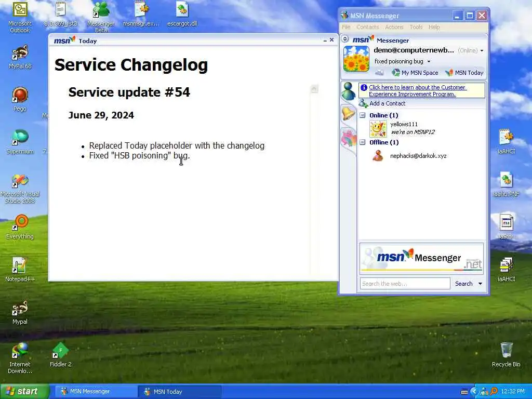This screenshot has height=399, width=532.
Task: Open the Help menu
Action: (x=434, y=27)
